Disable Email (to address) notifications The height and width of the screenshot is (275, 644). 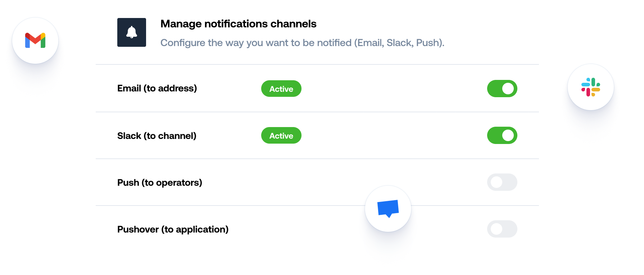click(x=502, y=89)
